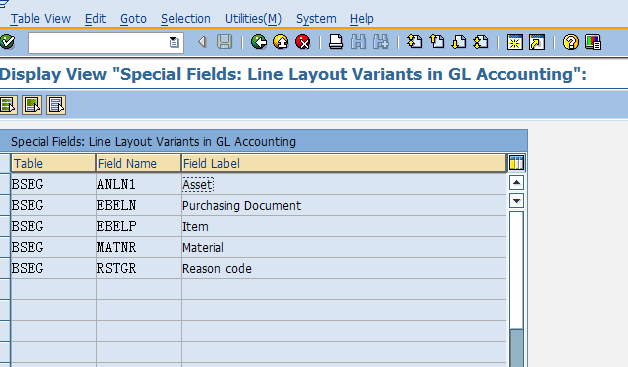The image size is (628, 367).
Task: Go to Last Page icon
Action: (481, 42)
